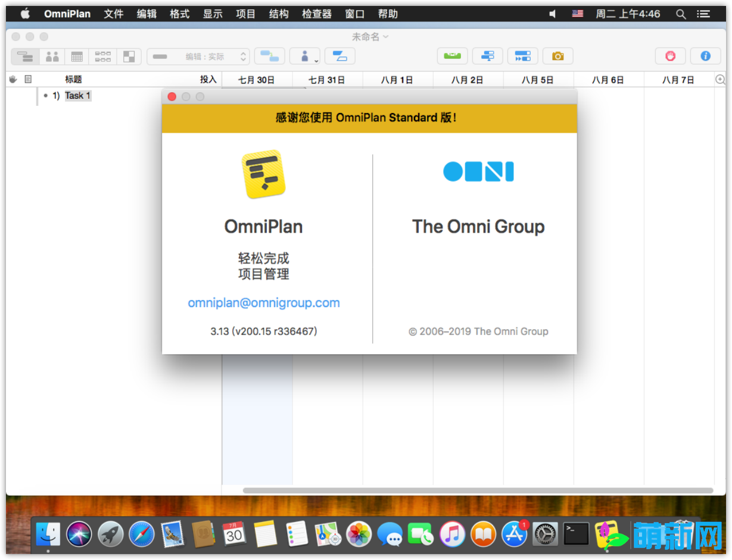Open the 项目 menu
Screen dimensions: 732x560
pos(245,14)
